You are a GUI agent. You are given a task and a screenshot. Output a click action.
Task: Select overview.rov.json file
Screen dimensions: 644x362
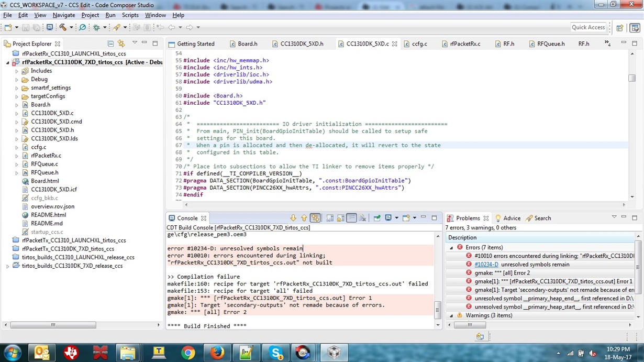pos(52,206)
